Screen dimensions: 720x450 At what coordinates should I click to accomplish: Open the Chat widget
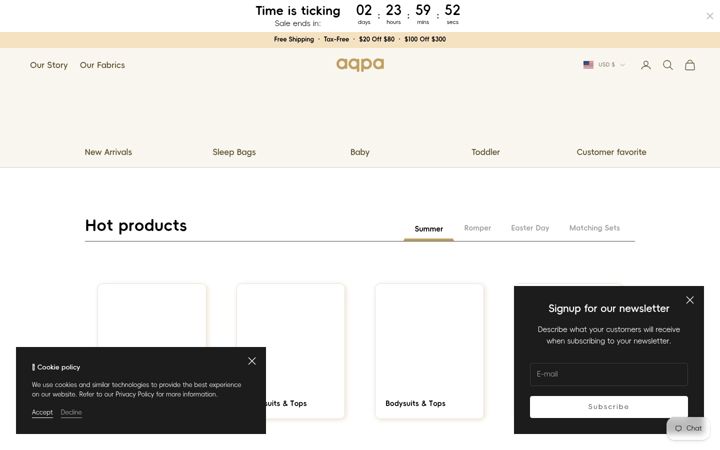[x=688, y=428]
